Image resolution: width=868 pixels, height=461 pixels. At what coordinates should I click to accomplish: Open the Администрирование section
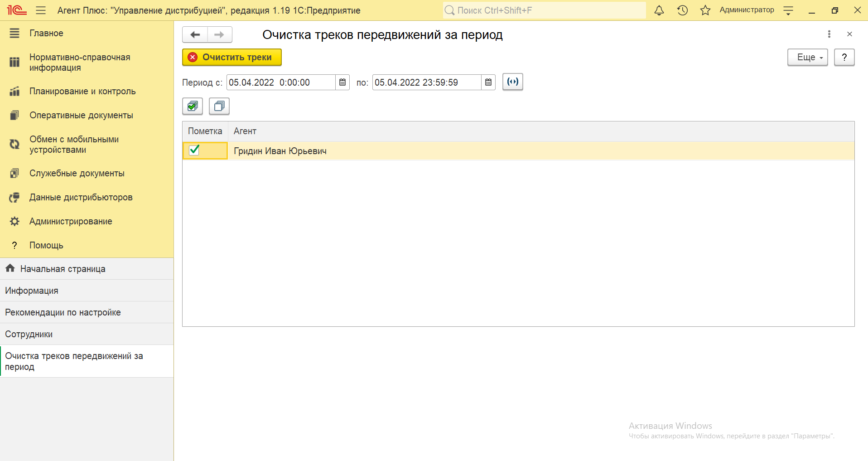[71, 221]
